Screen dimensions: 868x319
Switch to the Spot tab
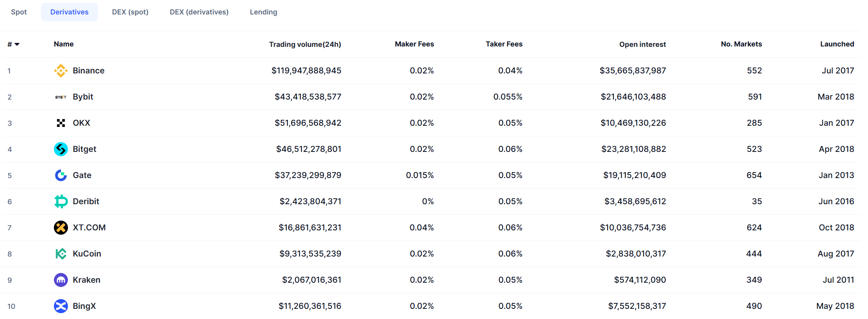(x=19, y=12)
